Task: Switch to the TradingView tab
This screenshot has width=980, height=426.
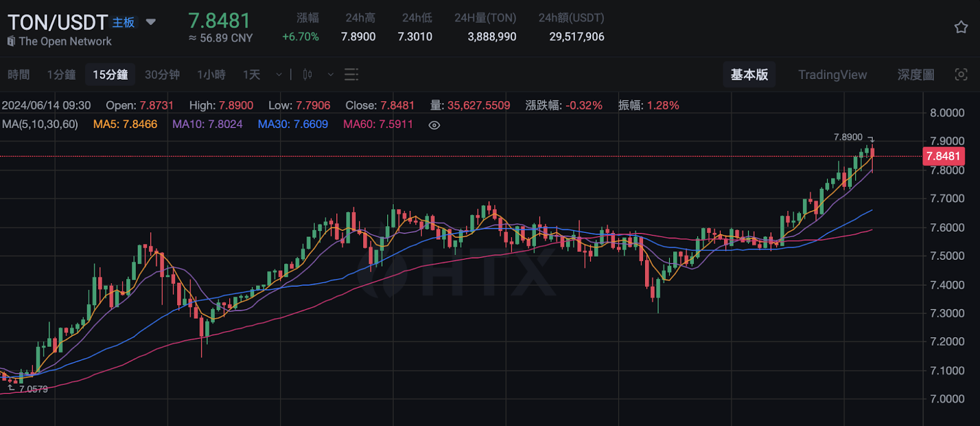Action: (832, 75)
